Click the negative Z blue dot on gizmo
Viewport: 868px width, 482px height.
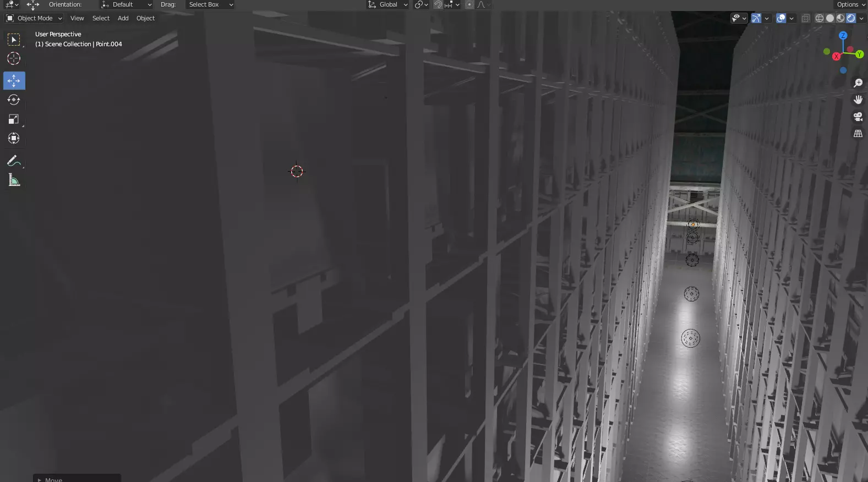point(843,70)
